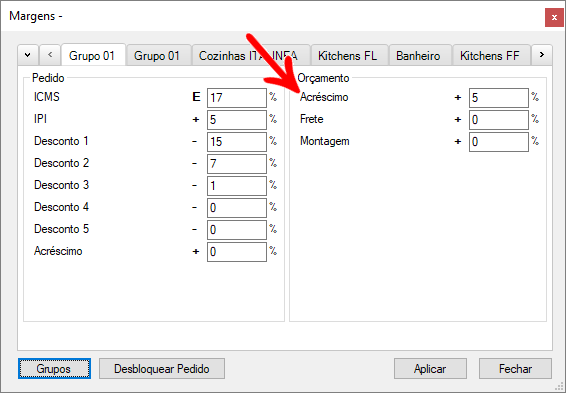Click the Desconto 5 label
The image size is (566, 393).
61,229
